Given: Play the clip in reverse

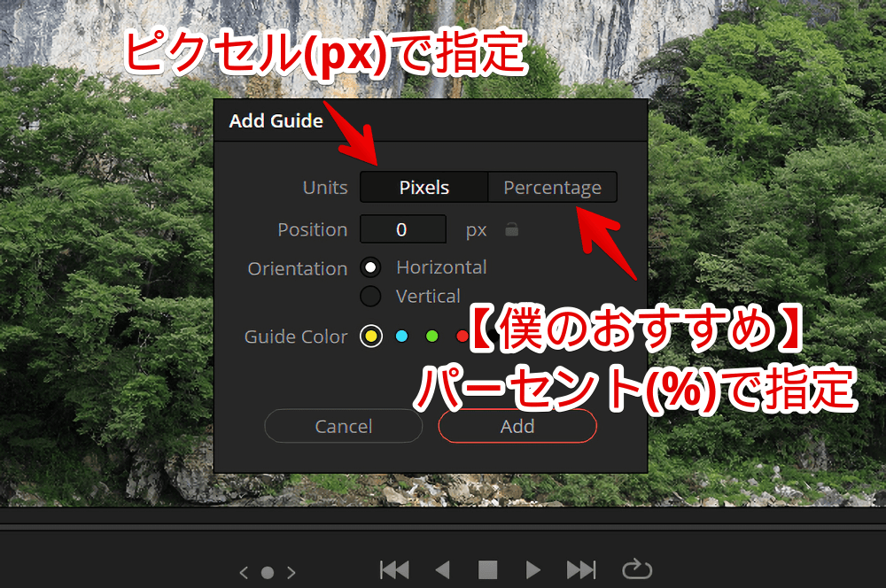Looking at the screenshot, I should [x=443, y=570].
